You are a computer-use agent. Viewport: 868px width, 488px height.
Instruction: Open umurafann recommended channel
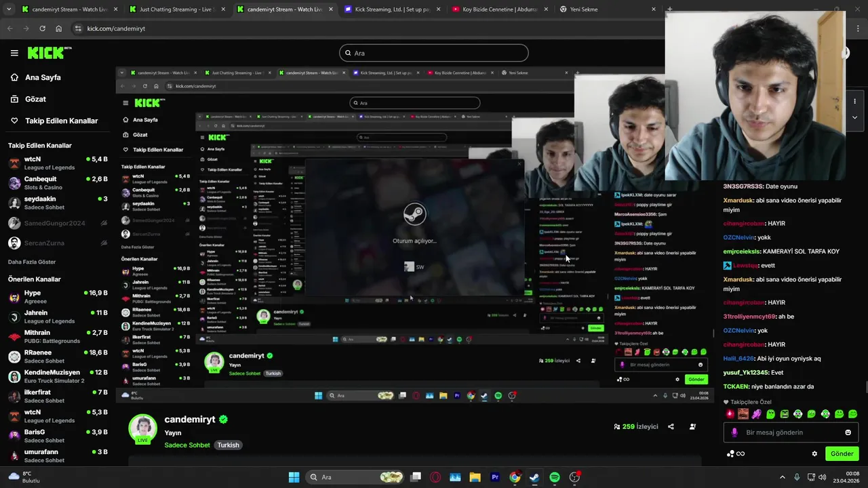tap(58, 455)
